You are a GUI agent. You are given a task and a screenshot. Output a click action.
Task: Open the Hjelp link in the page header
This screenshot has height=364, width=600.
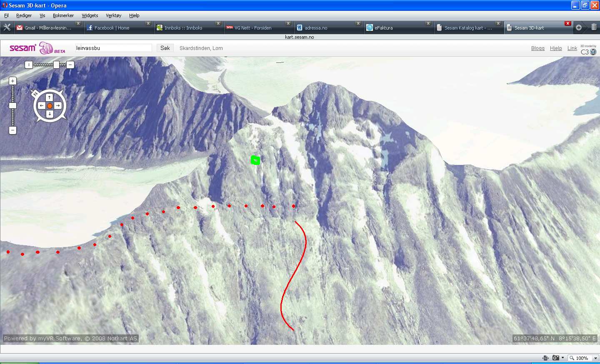click(x=556, y=48)
